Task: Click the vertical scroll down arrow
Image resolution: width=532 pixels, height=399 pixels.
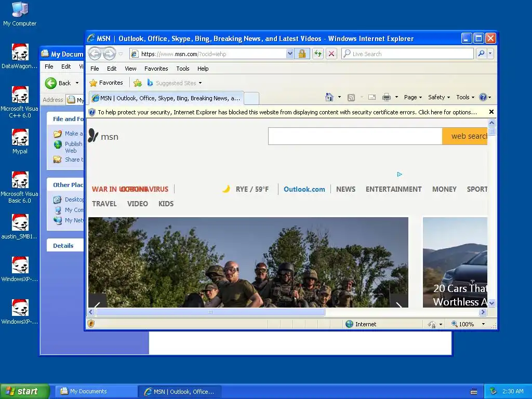Action: [491, 303]
